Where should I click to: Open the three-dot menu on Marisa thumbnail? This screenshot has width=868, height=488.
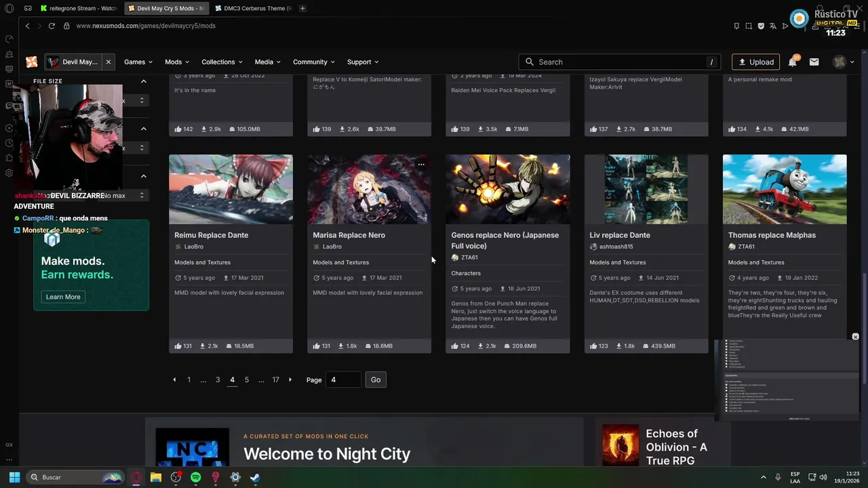(x=421, y=164)
